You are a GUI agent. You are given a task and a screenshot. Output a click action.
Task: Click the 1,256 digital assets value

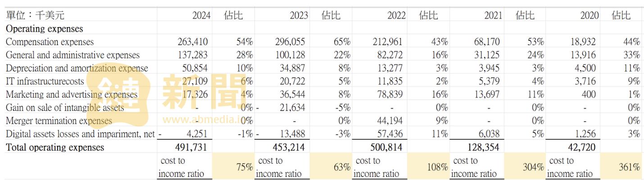(585, 134)
